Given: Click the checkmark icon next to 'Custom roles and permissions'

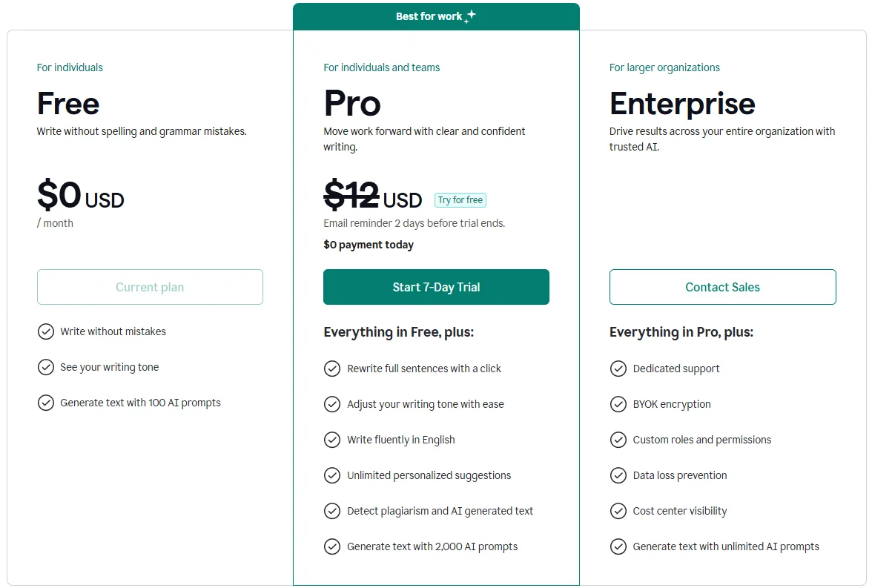Looking at the screenshot, I should point(618,440).
